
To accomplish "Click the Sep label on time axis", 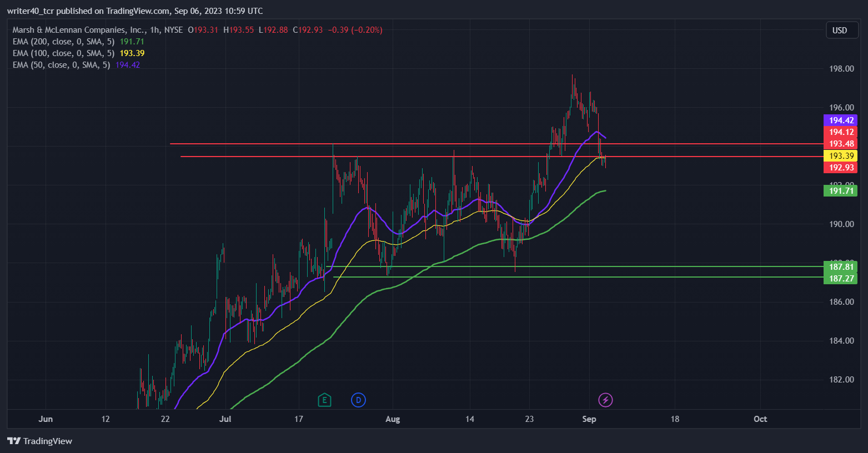I will pyautogui.click(x=589, y=419).
